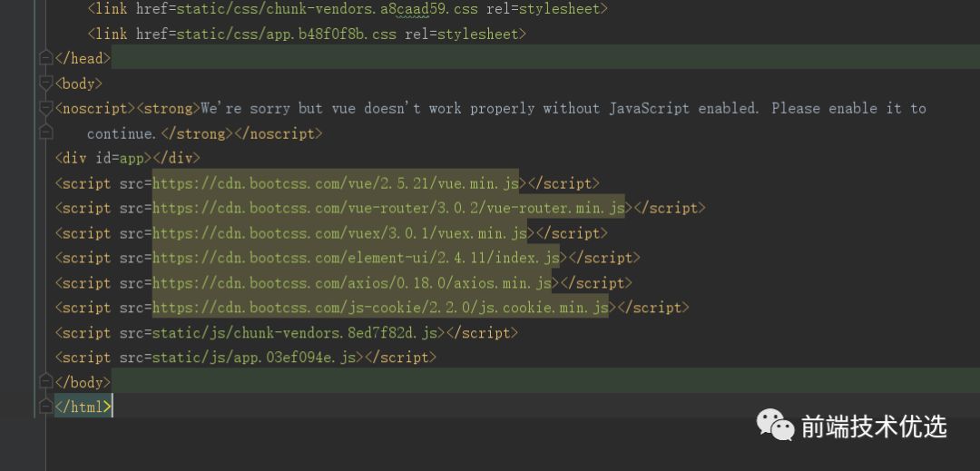980x471 pixels.
Task: Click the </body> closing tag text
Action: point(83,382)
